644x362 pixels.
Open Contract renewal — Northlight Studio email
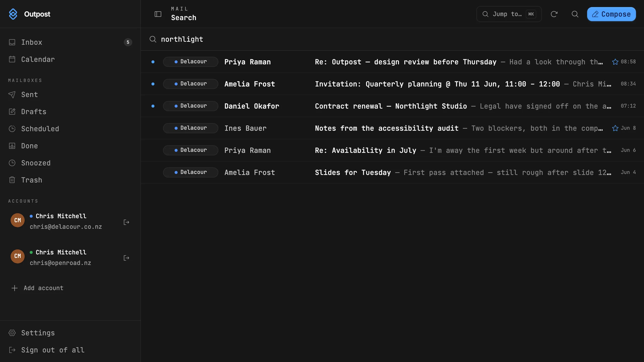(392, 106)
